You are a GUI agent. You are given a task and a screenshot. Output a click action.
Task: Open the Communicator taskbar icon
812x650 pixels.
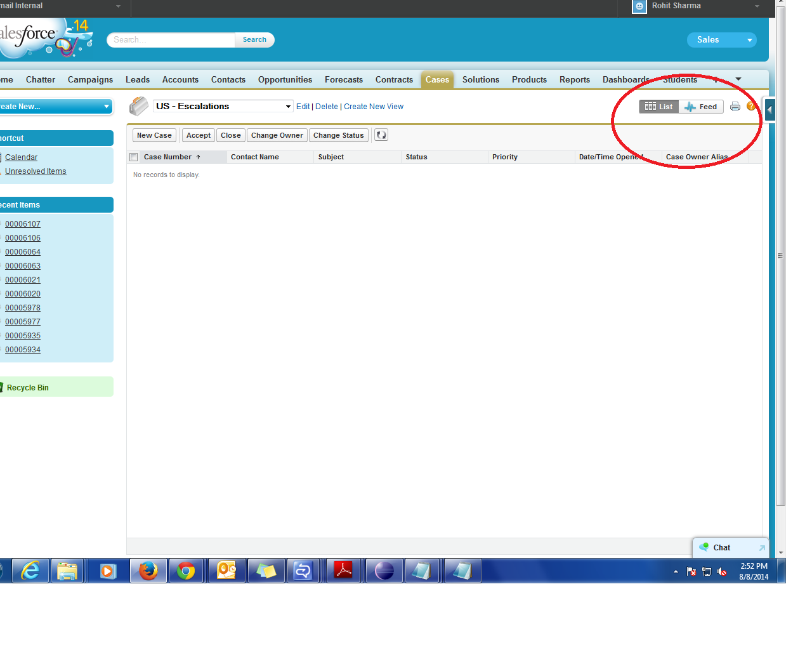tap(304, 571)
